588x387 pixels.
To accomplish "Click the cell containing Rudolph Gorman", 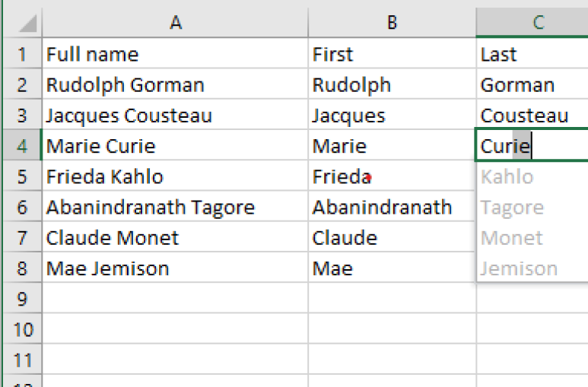I will coord(175,84).
